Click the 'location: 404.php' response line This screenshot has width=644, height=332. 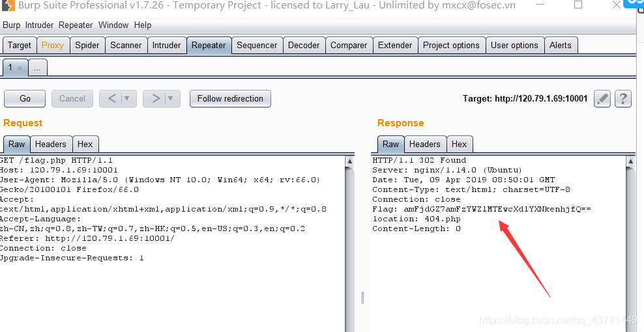417,219
